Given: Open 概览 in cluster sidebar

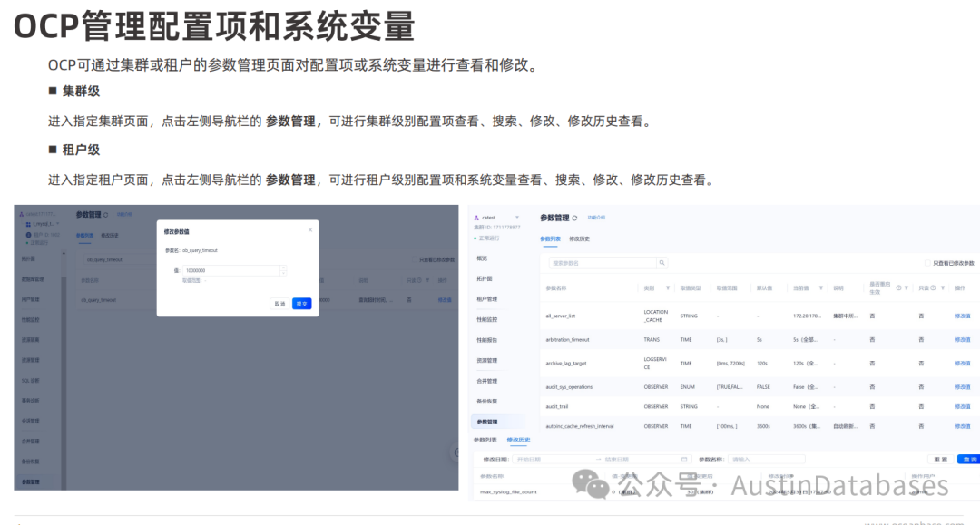Looking at the screenshot, I should (482, 258).
